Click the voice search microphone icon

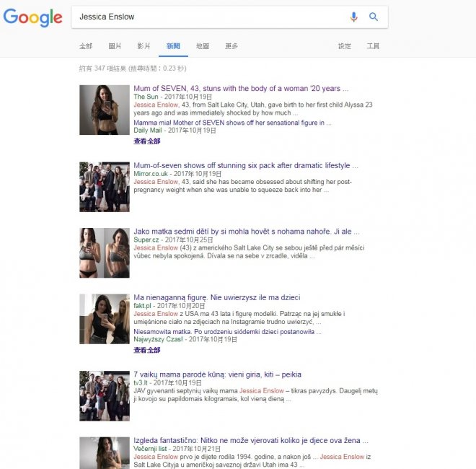click(353, 17)
